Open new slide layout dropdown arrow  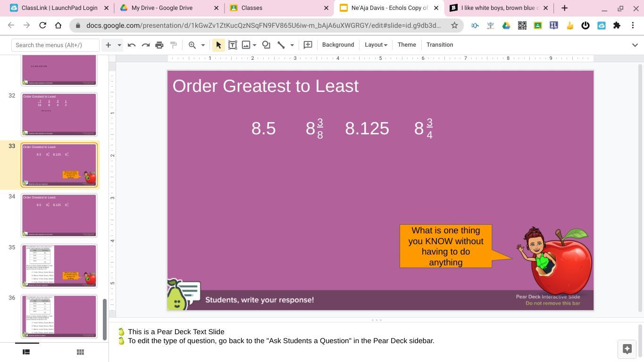coord(119,45)
